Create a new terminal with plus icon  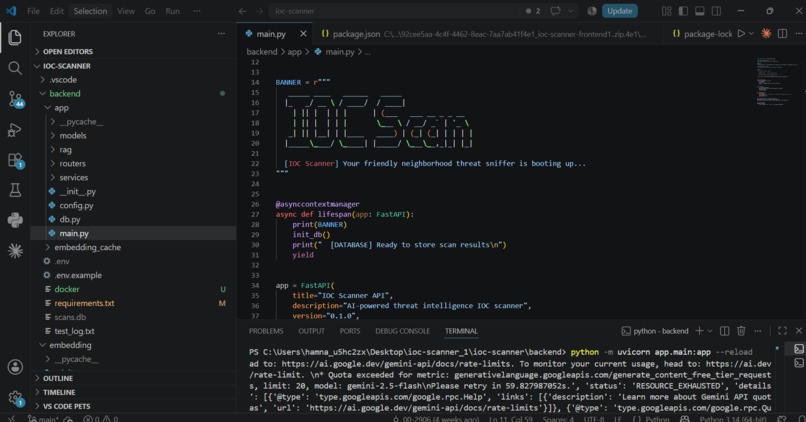pos(699,331)
